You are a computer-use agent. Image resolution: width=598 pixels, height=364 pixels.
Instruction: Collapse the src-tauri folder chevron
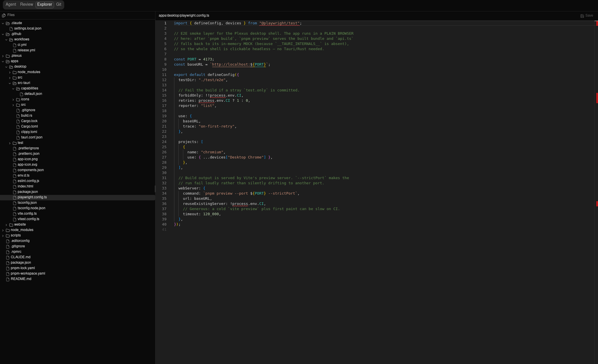(x=10, y=83)
